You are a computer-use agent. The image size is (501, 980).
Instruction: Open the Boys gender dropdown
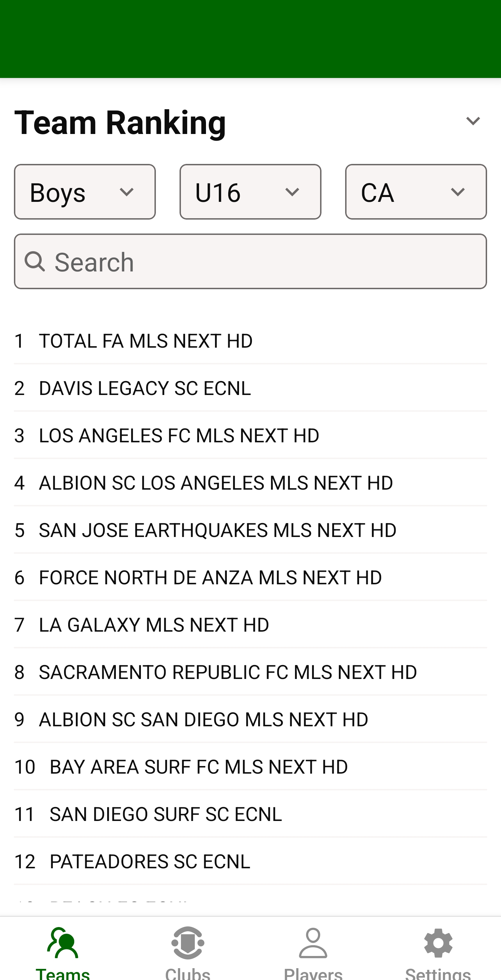(85, 192)
